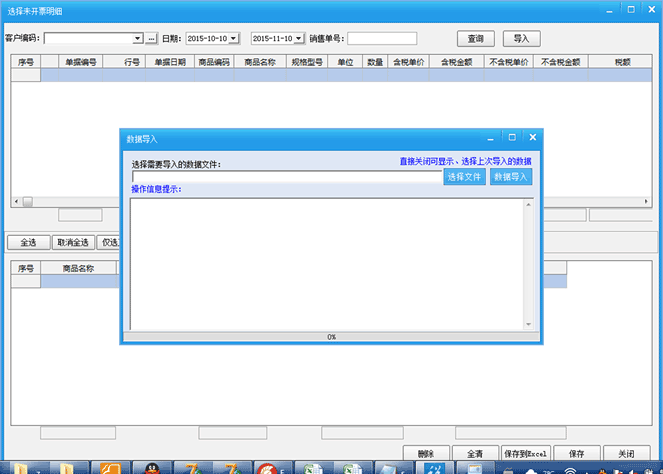663x474 pixels.
Task: Click the QQ penguin icon in taskbar
Action: [x=147, y=468]
